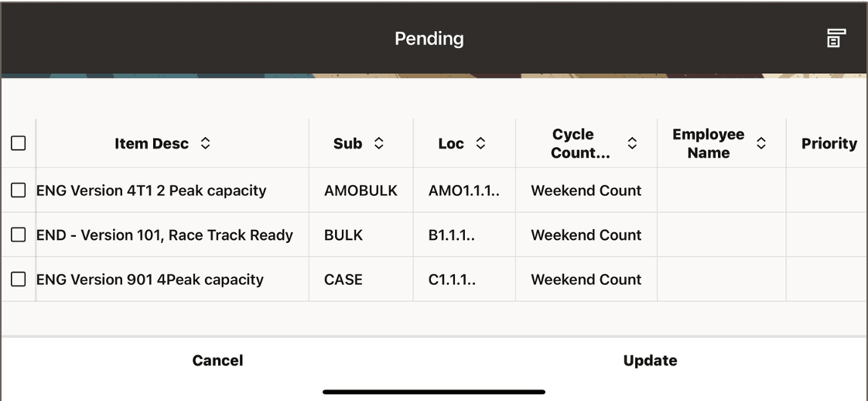Check the END - Version 101 row checkbox
The height and width of the screenshot is (401, 868).
pyautogui.click(x=19, y=235)
